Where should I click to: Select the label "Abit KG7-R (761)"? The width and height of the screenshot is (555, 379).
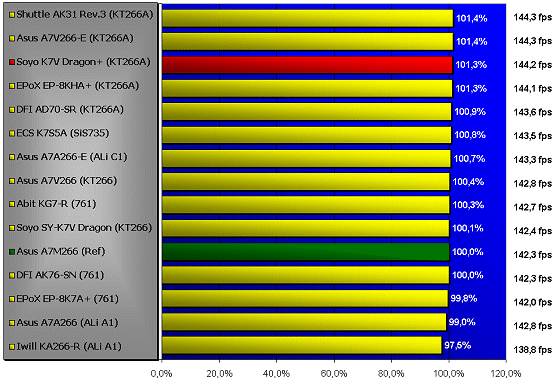[57, 204]
